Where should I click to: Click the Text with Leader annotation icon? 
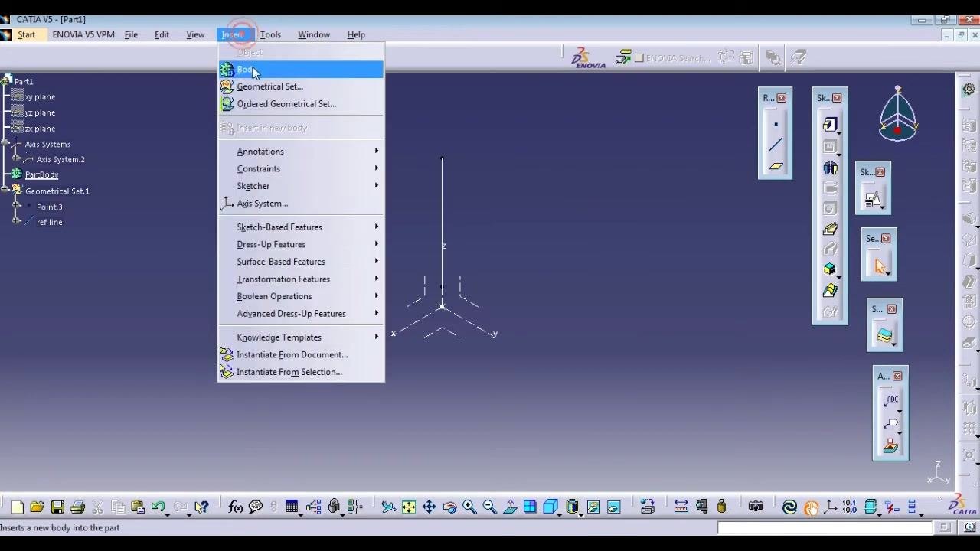point(890,400)
